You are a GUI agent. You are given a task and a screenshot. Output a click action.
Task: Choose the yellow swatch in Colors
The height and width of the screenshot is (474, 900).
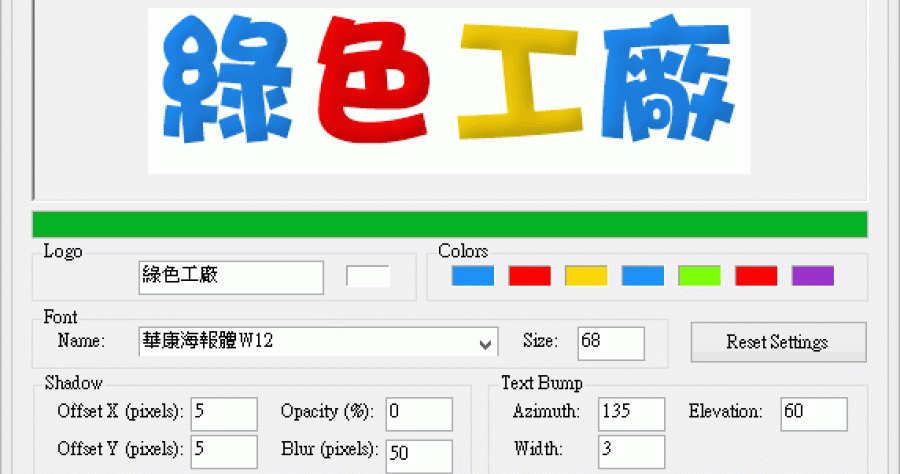586,276
